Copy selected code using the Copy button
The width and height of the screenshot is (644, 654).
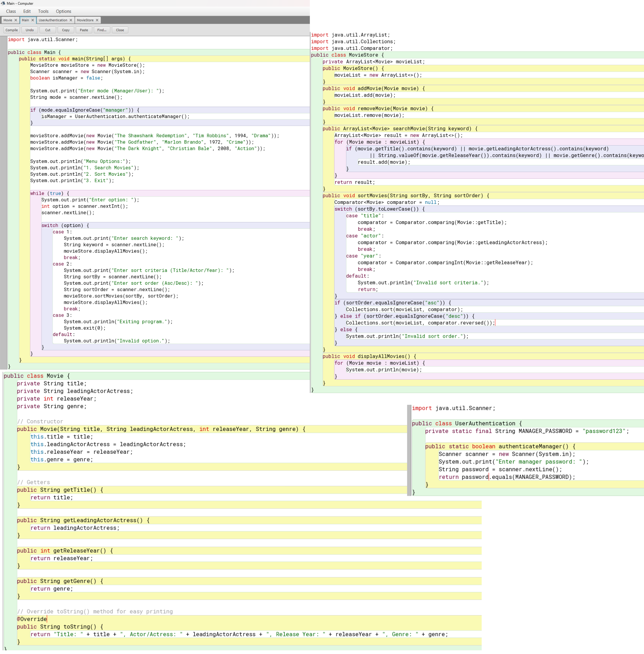pyautogui.click(x=66, y=30)
